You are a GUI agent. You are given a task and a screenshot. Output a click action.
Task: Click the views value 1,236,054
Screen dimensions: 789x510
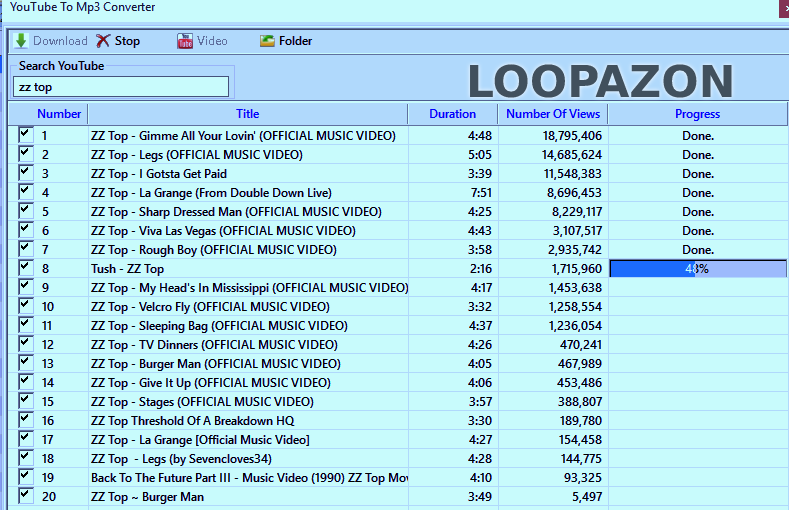coord(575,326)
